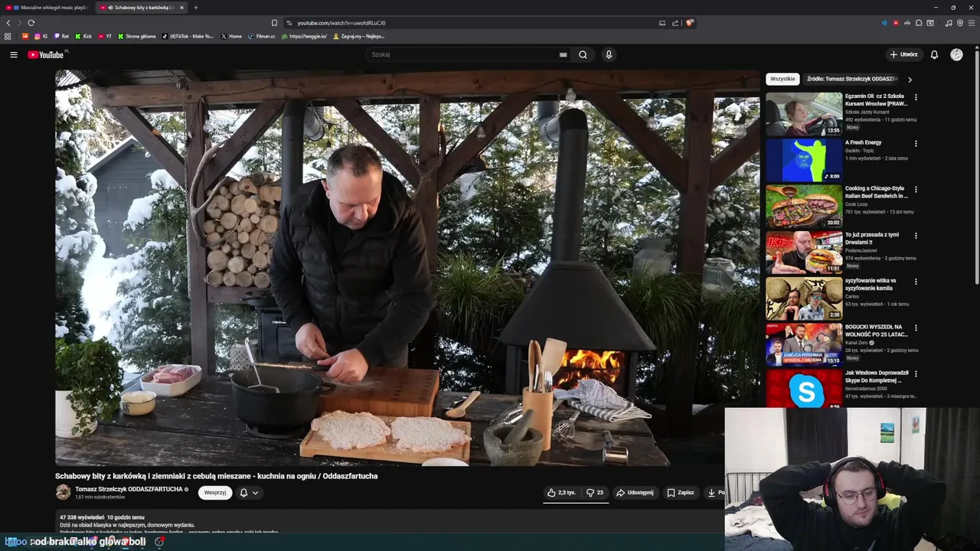
Task: Click the magnifier search button
Action: pos(583,54)
